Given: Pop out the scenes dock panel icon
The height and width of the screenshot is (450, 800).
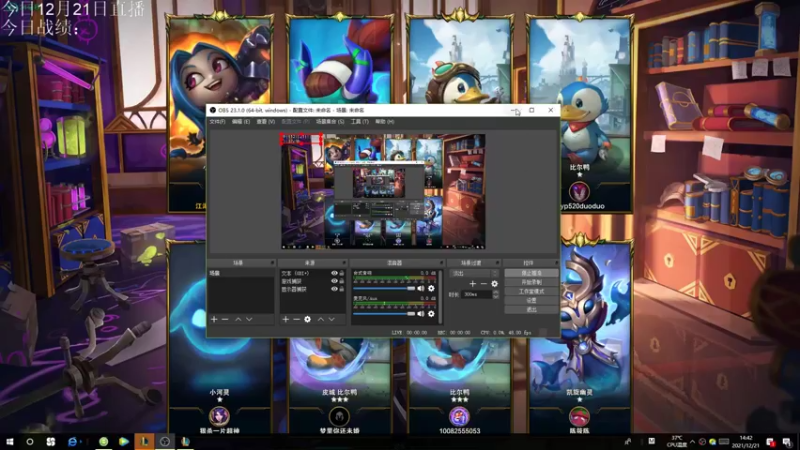Looking at the screenshot, I should click(272, 263).
